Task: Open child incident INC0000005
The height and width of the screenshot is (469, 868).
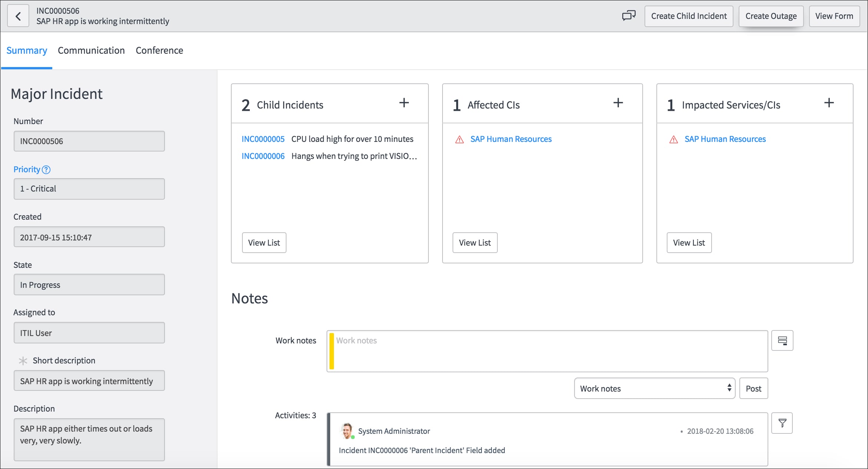Action: coord(263,139)
